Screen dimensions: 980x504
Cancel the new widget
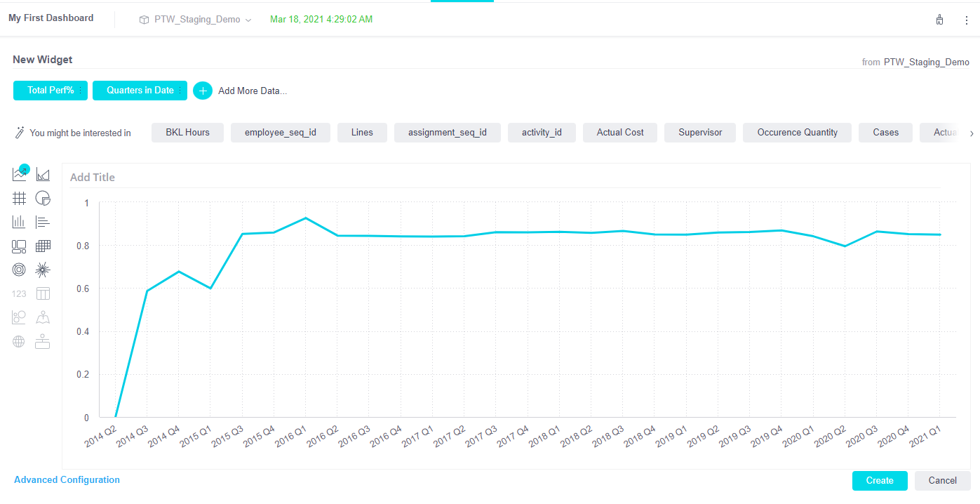942,481
